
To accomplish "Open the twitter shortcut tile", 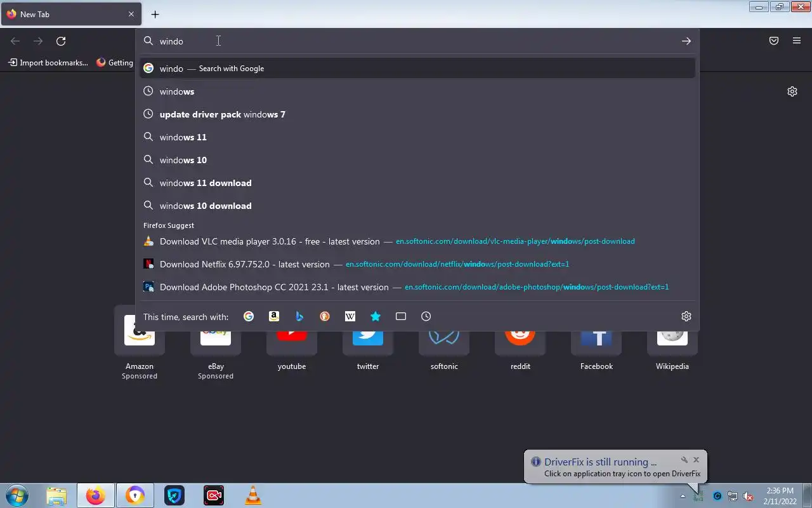I will (368, 343).
